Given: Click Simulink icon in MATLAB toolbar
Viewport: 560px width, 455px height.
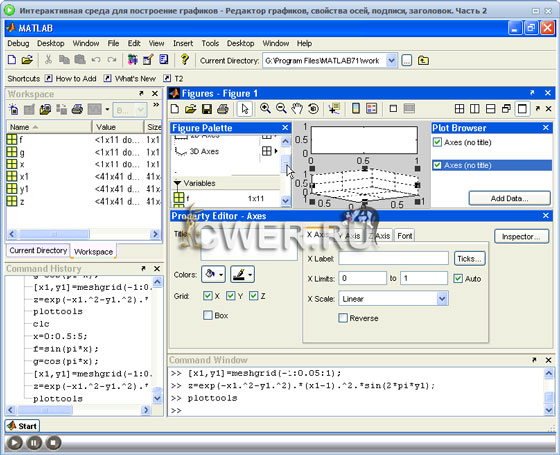Looking at the screenshot, I should (132, 60).
